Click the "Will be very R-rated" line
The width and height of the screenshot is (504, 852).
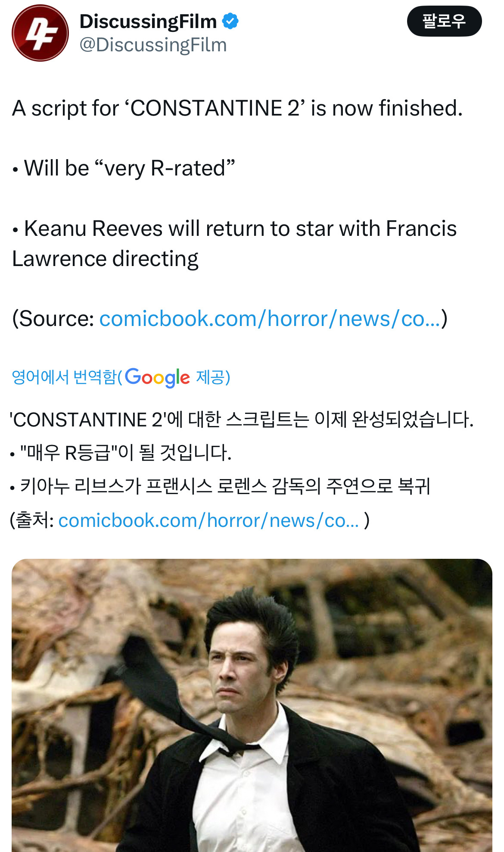(x=129, y=168)
